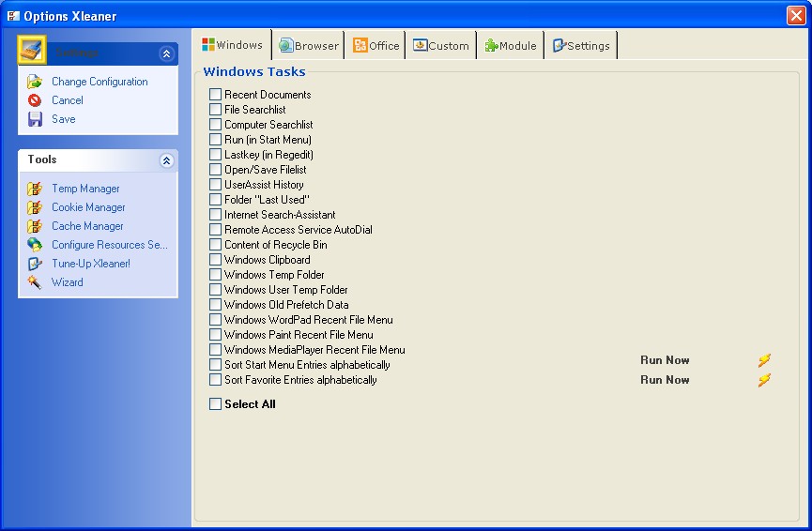Screen dimensions: 812x531
Task: Tick Windows Paint Recent File Menu
Action: coord(215,334)
